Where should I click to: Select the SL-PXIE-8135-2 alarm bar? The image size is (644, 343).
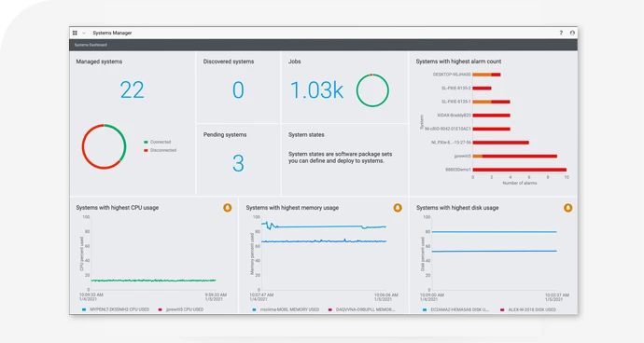482,89
